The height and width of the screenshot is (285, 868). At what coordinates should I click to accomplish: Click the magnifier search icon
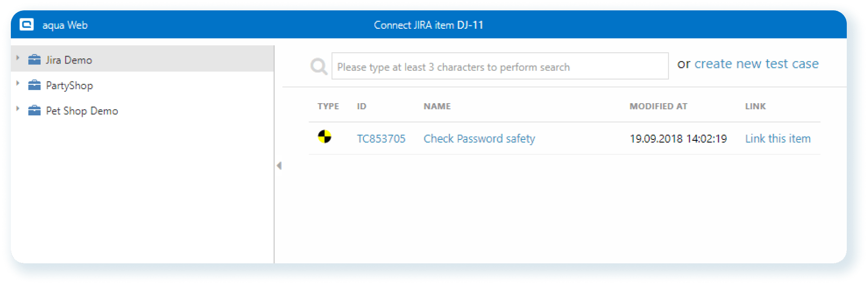click(319, 66)
